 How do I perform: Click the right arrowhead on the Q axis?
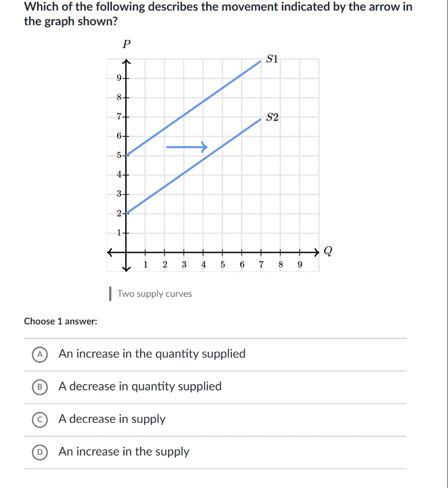pos(316,252)
